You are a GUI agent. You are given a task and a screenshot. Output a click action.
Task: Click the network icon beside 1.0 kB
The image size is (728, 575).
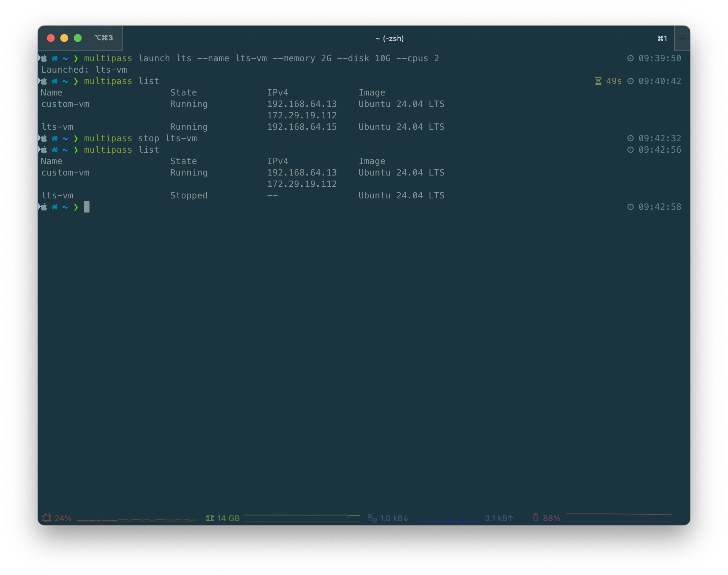click(372, 518)
